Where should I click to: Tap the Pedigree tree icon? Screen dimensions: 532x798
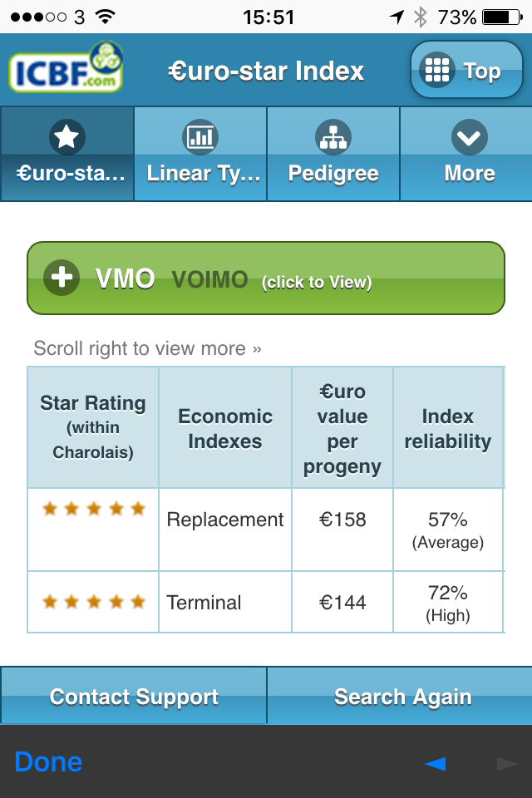pos(333,137)
